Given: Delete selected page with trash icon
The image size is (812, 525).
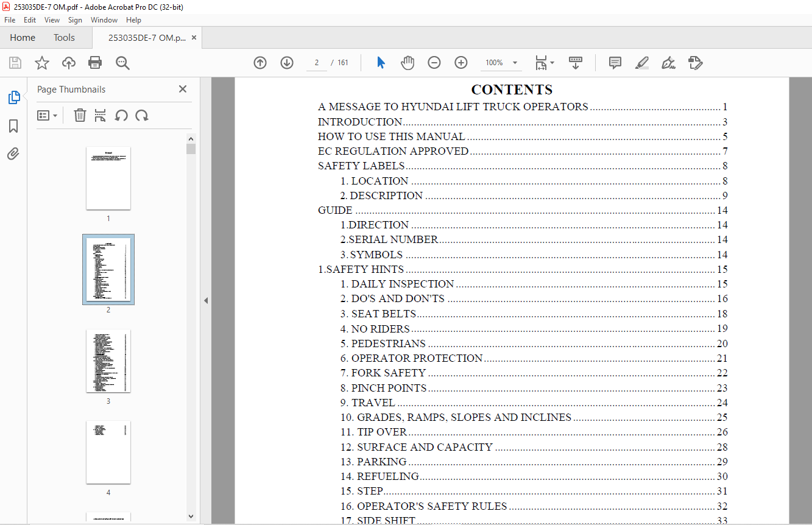Looking at the screenshot, I should (x=80, y=115).
